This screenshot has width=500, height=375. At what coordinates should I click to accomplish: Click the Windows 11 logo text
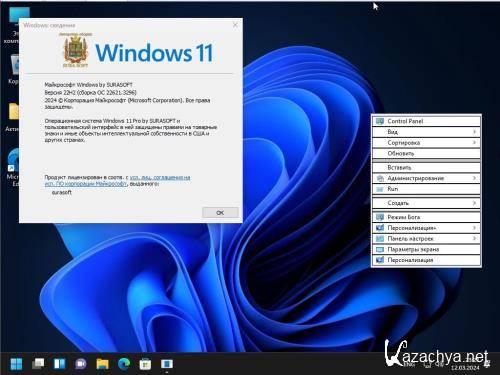pyautogui.click(x=154, y=53)
